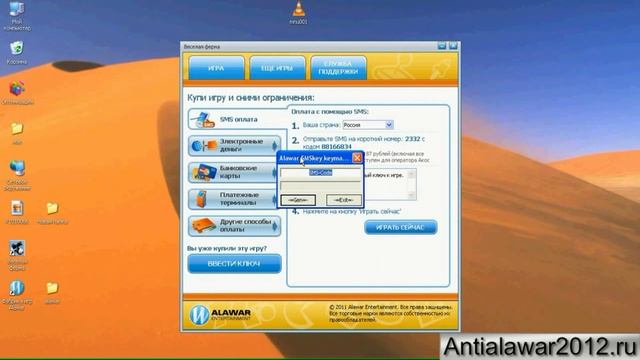Viewport: 640px width, 360px height.
Task: Close the Веселая ферма window
Action: click(453, 46)
